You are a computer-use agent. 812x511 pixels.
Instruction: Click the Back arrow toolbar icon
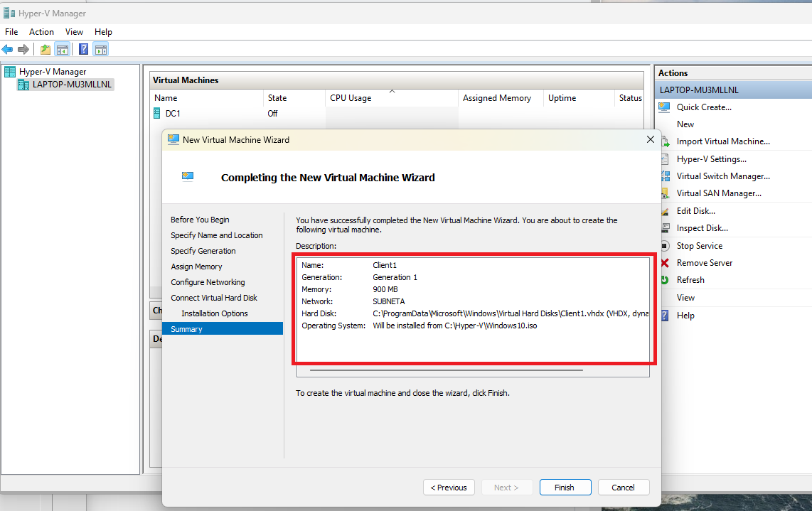click(7, 50)
